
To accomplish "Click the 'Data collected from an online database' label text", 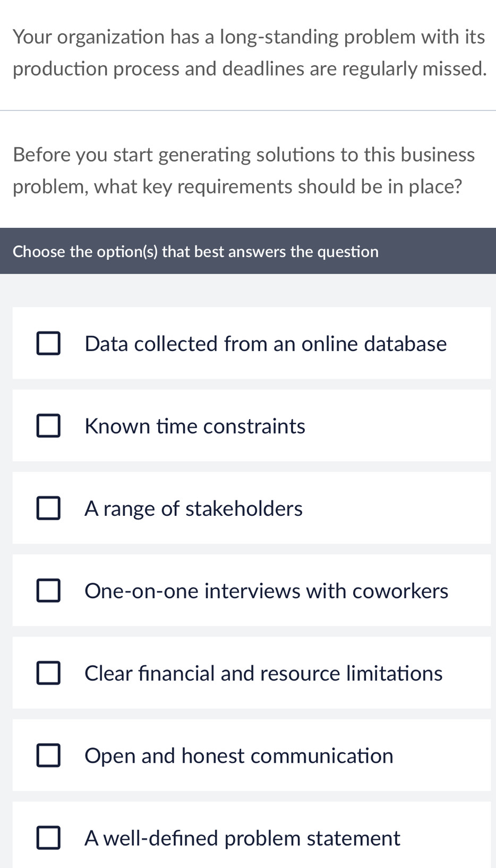I will [x=266, y=344].
